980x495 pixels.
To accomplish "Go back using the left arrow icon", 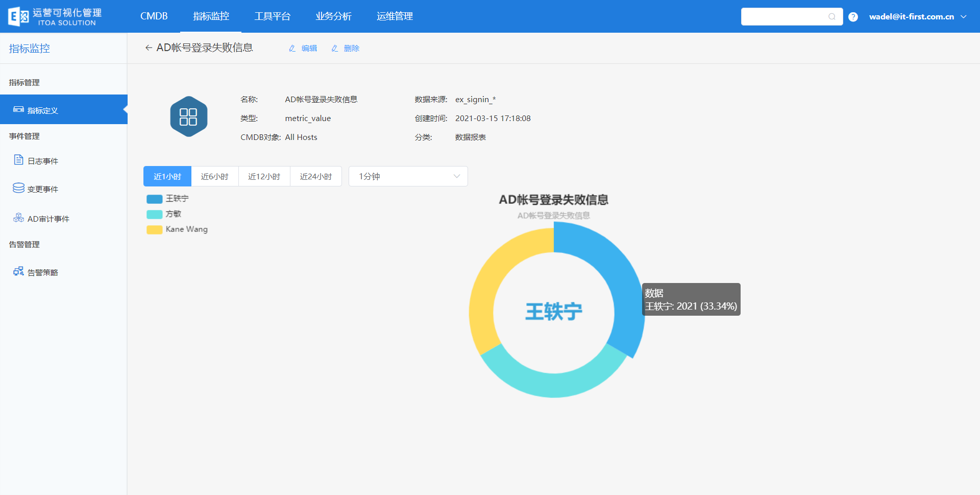I will coord(149,48).
